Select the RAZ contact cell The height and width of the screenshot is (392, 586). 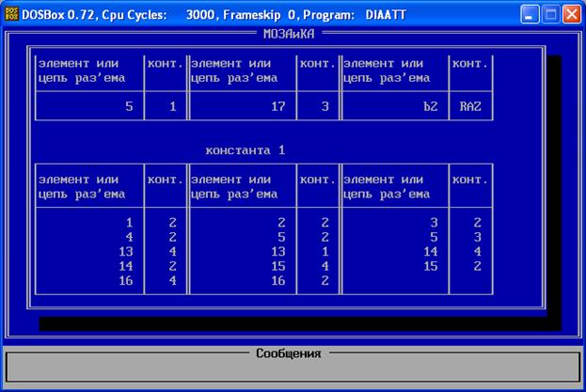coord(470,106)
